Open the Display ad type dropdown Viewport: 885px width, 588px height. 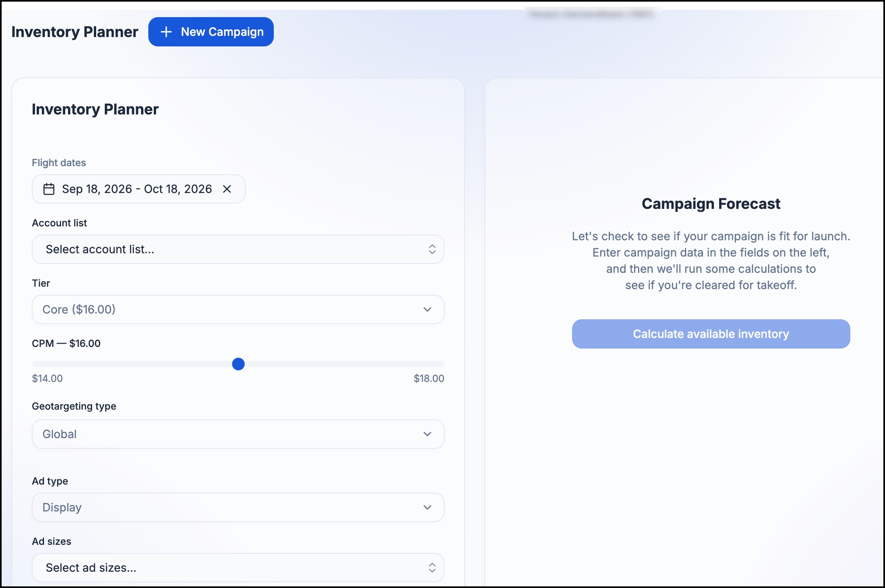pos(238,507)
